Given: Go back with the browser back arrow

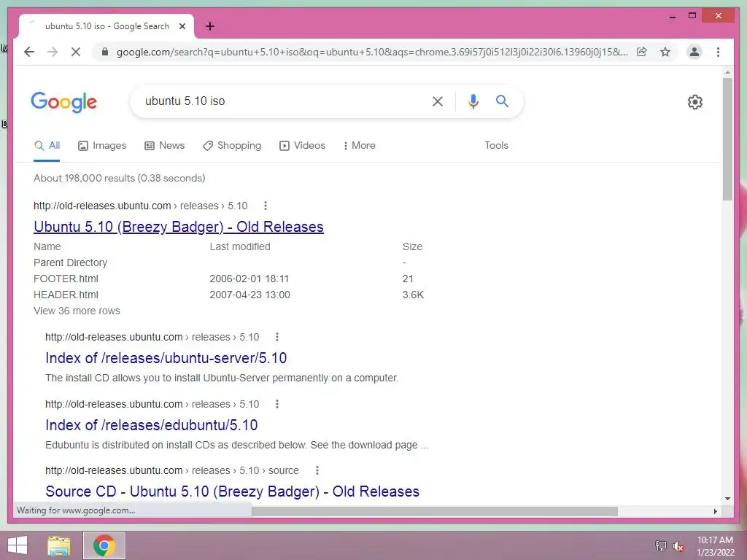Looking at the screenshot, I should [x=29, y=52].
